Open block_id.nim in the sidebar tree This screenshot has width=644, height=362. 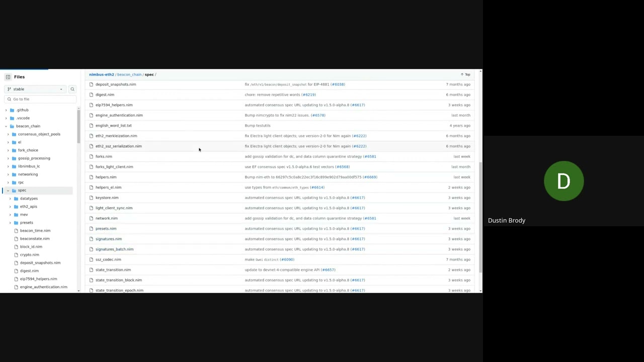pyautogui.click(x=31, y=247)
